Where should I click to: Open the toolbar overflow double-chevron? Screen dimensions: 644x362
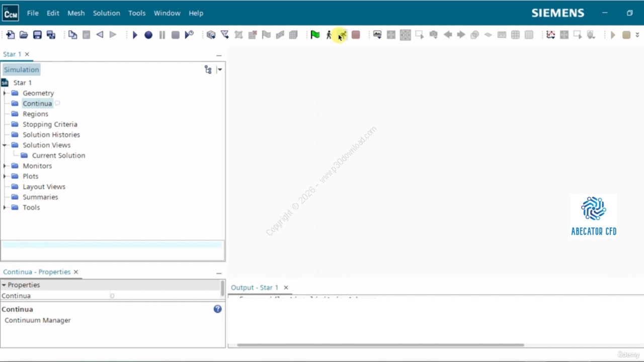click(637, 35)
